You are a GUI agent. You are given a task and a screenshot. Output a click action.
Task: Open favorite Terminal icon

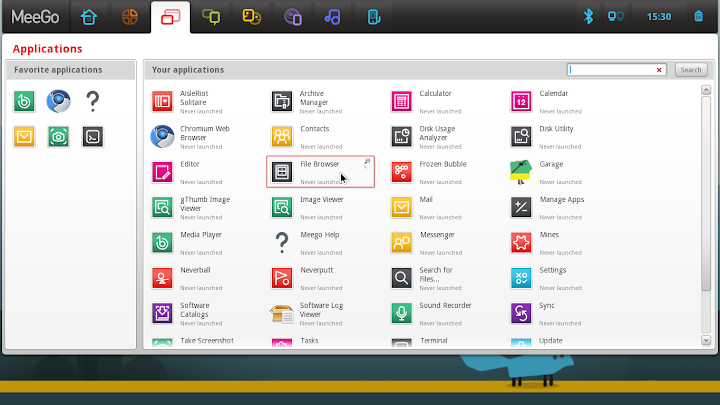(93, 136)
